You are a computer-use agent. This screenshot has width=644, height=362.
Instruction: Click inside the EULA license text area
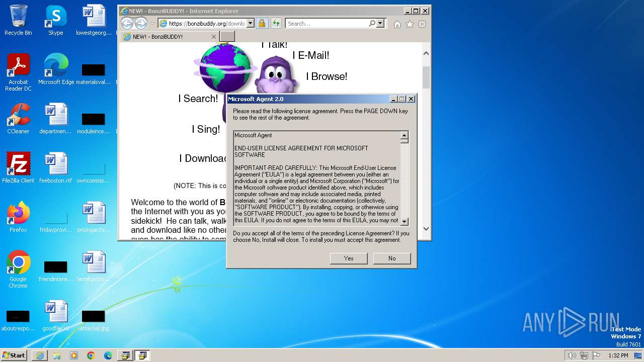317,178
